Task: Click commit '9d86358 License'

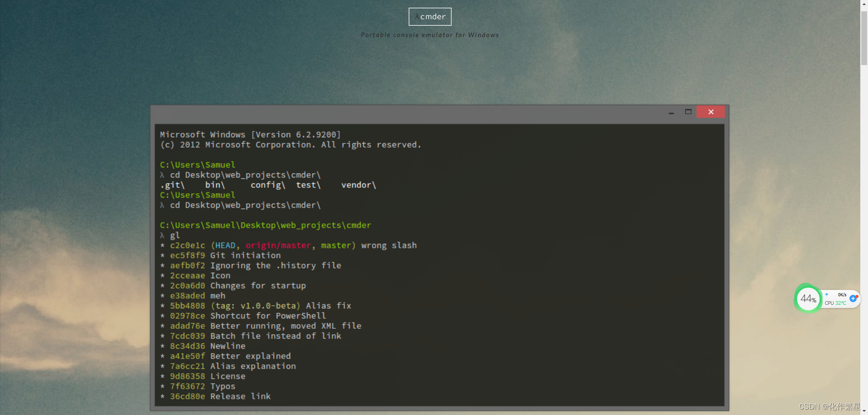Action: click(208, 377)
